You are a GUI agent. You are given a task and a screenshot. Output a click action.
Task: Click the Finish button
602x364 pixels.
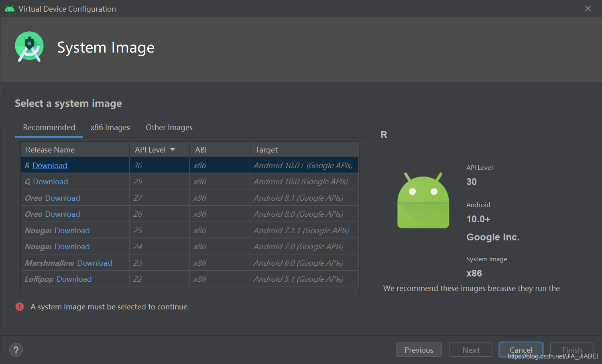click(572, 350)
